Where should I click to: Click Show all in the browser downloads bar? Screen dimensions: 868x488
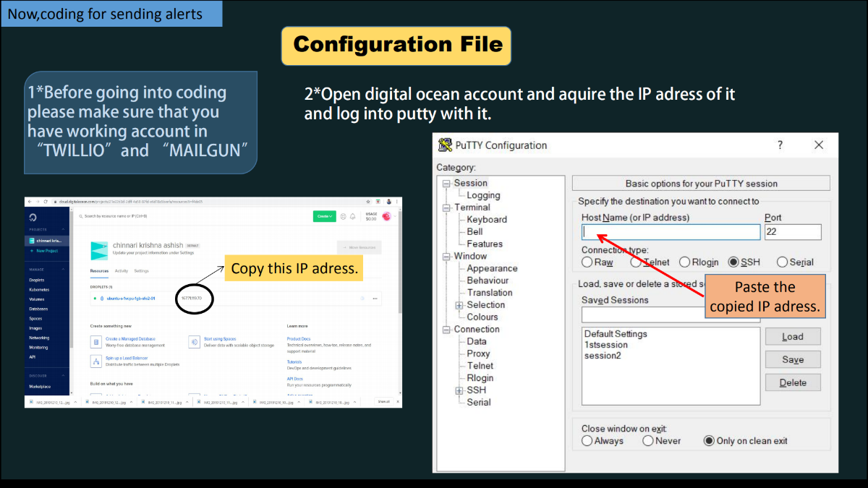(x=383, y=402)
